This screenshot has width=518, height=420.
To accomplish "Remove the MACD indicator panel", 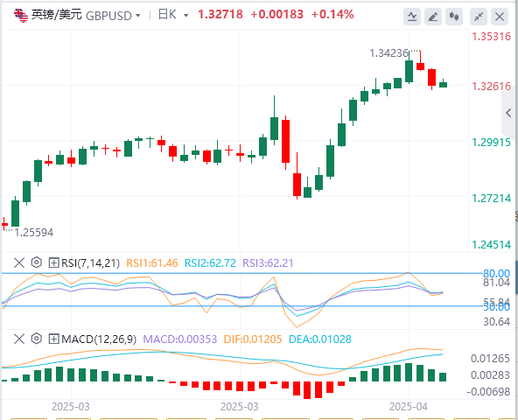I will [19, 339].
